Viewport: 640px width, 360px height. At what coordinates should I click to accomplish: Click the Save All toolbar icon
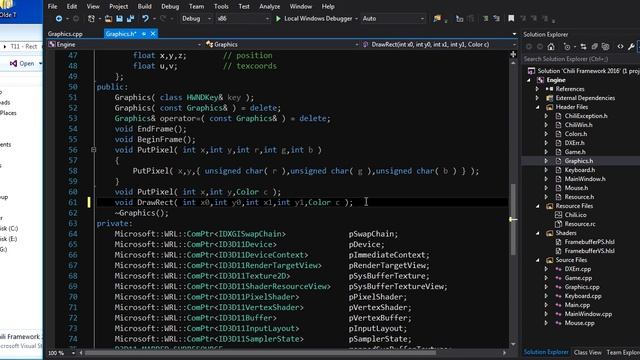pyautogui.click(x=130, y=19)
